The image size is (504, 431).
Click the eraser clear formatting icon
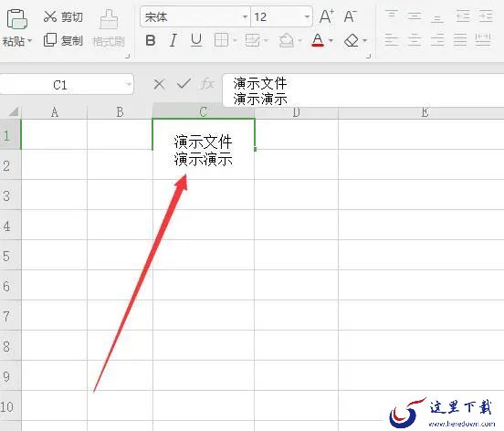pos(352,40)
